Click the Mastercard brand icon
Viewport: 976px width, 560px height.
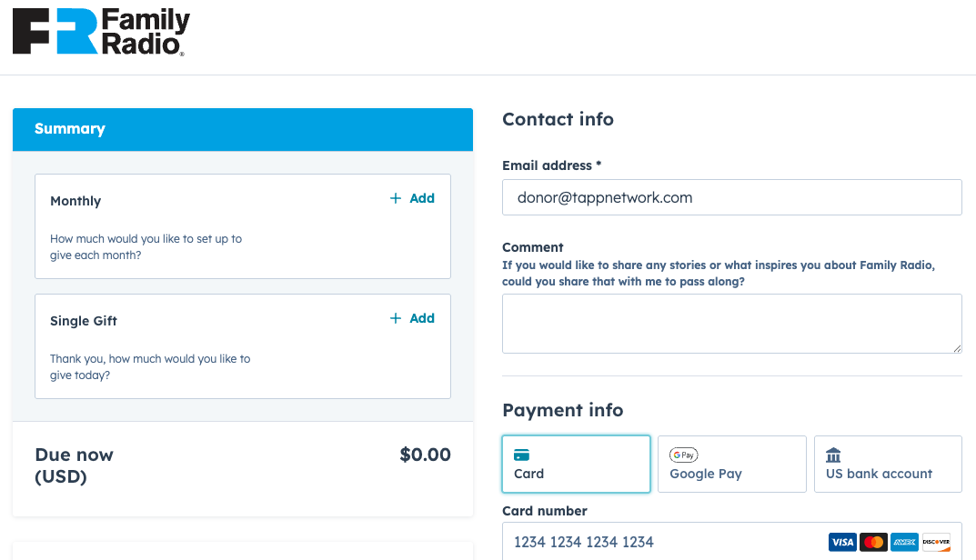pos(873,543)
